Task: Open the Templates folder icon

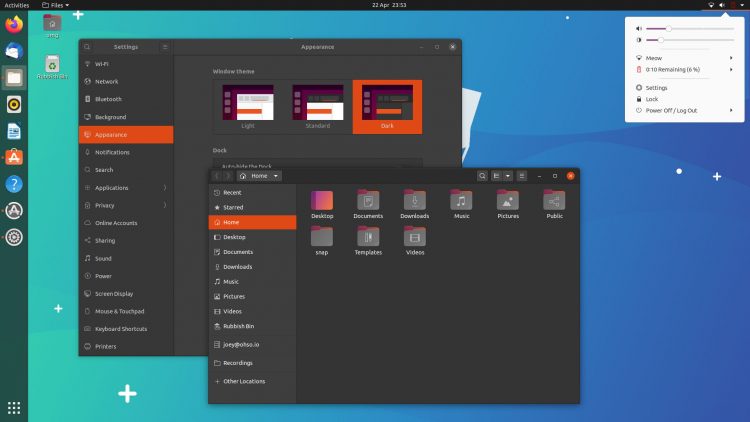Action: point(368,241)
